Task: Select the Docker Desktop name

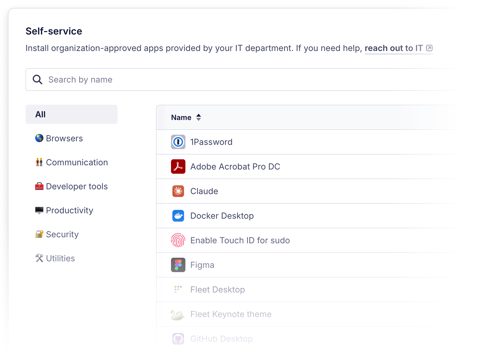Action: click(222, 216)
